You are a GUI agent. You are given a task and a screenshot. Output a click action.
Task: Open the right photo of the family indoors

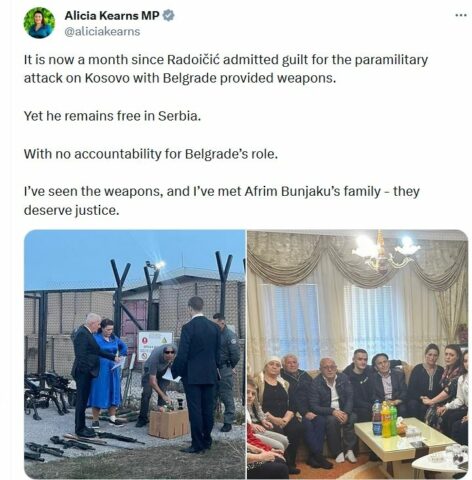tap(357, 354)
